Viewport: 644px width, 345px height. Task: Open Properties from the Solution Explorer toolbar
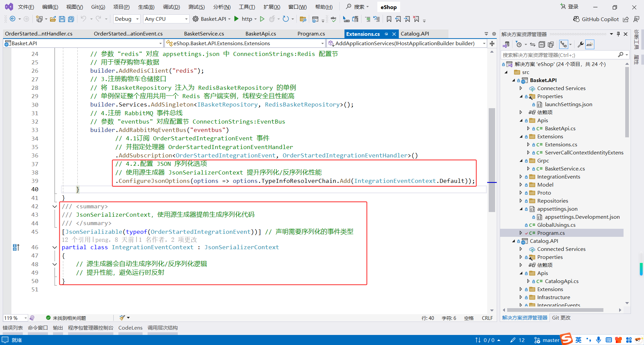click(x=581, y=44)
